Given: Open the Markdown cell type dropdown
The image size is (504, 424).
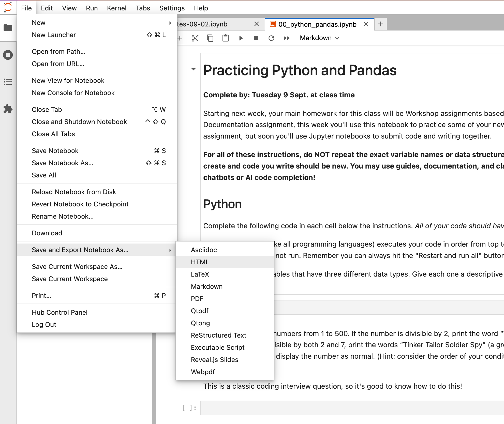Looking at the screenshot, I should click(x=320, y=38).
